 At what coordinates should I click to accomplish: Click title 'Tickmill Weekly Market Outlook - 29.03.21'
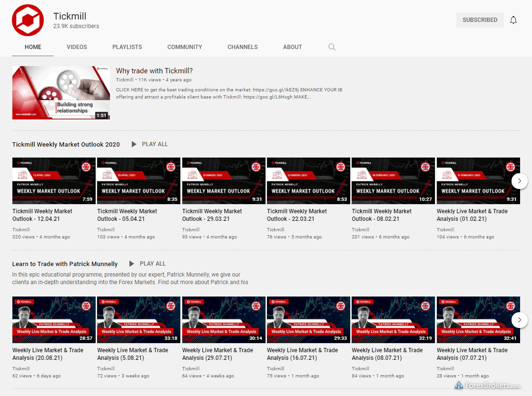(212, 215)
